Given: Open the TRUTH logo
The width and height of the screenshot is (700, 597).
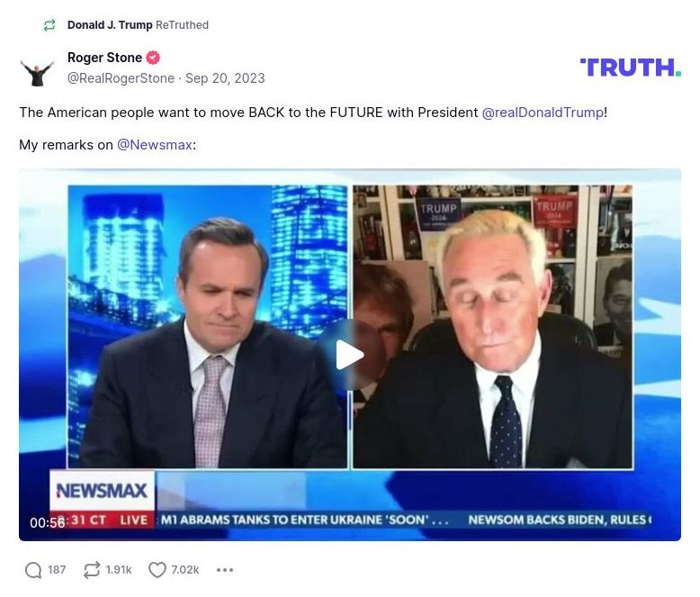Looking at the screenshot, I should click(631, 68).
